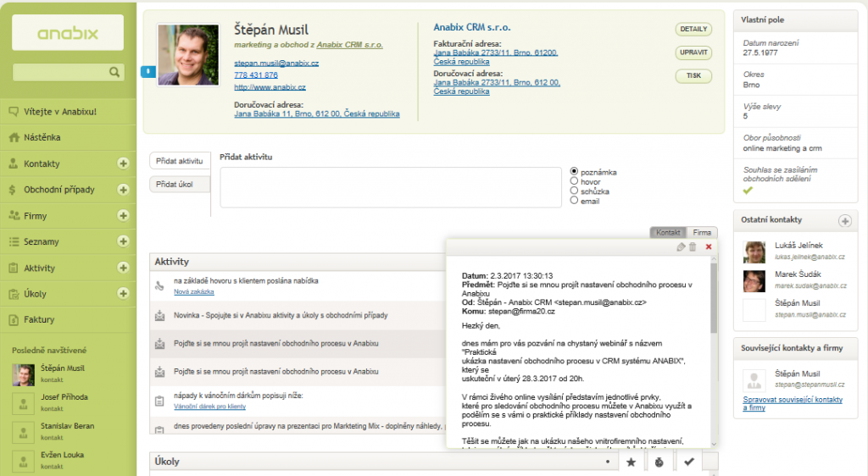Screen dimensions: 868x476
Task: Select the hovor radio button
Action: coord(574,180)
